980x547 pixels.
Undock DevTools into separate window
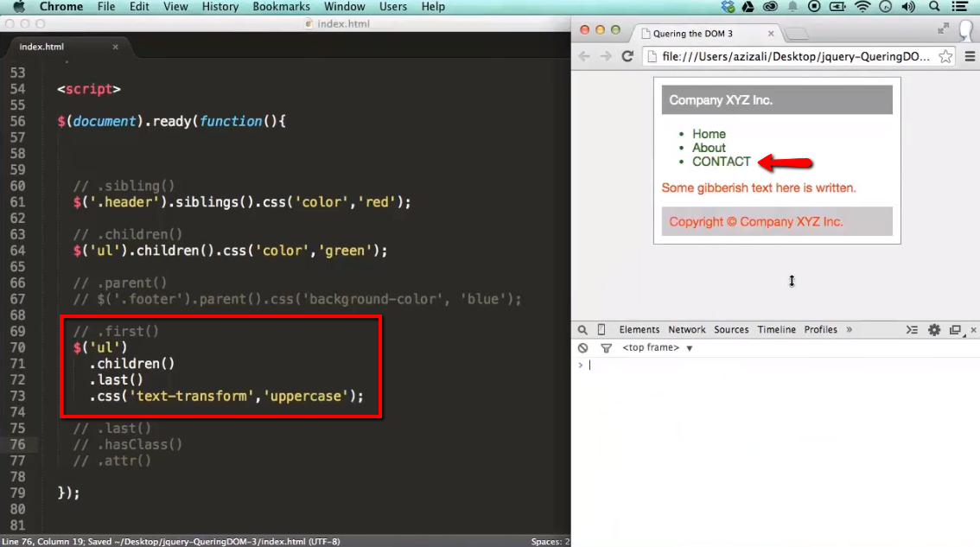pos(955,329)
